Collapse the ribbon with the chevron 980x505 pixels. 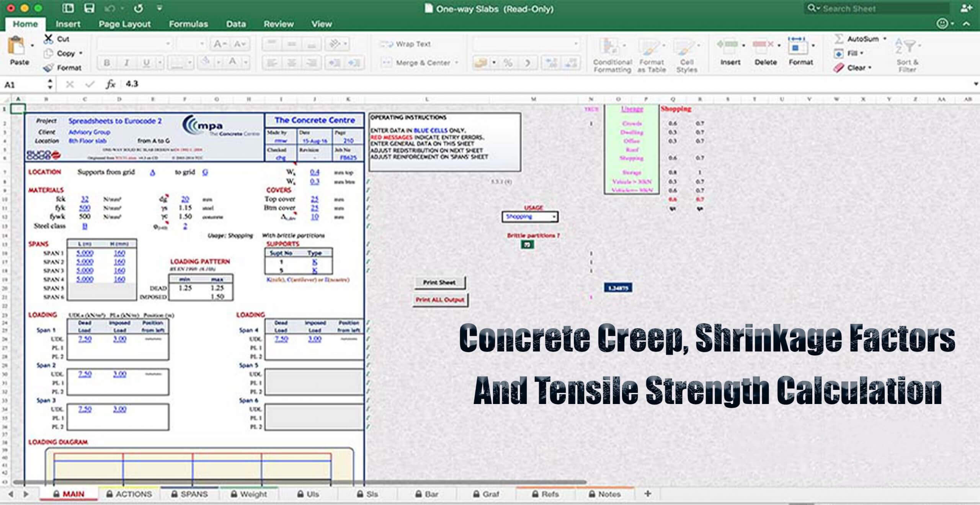click(966, 24)
